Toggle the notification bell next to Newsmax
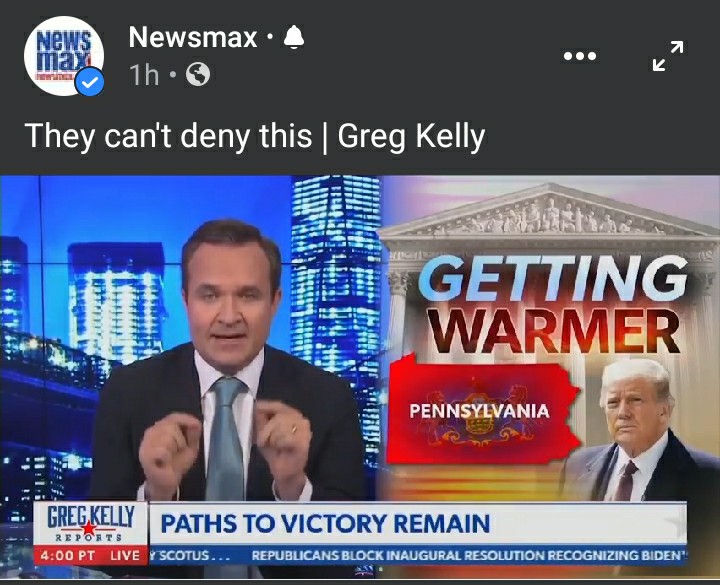Viewport: 720px width, 585px height. click(x=294, y=38)
